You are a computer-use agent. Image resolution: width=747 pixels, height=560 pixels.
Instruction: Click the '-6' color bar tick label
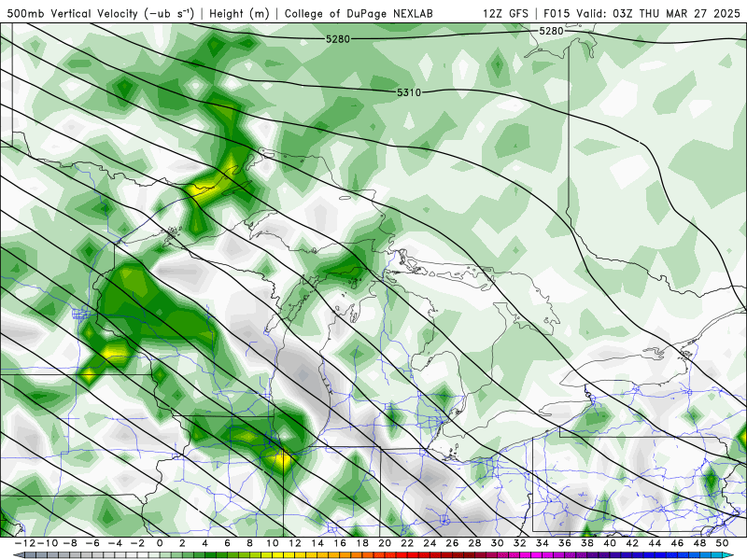pos(92,543)
